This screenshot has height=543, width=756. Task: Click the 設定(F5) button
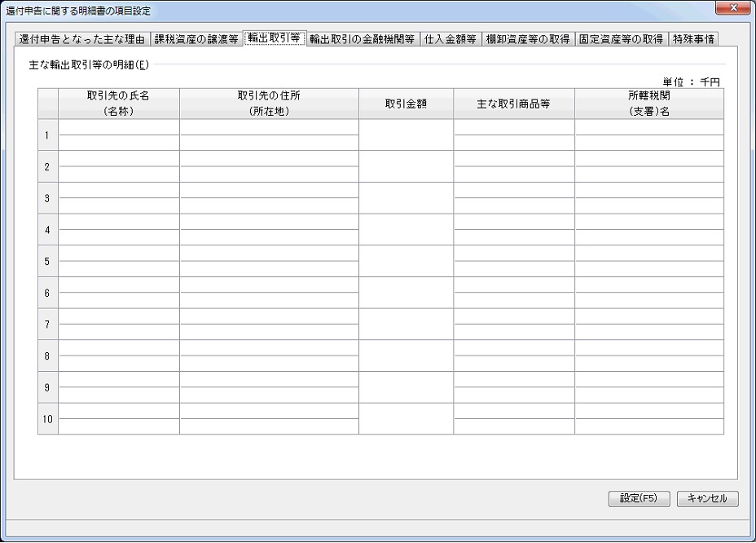click(639, 499)
